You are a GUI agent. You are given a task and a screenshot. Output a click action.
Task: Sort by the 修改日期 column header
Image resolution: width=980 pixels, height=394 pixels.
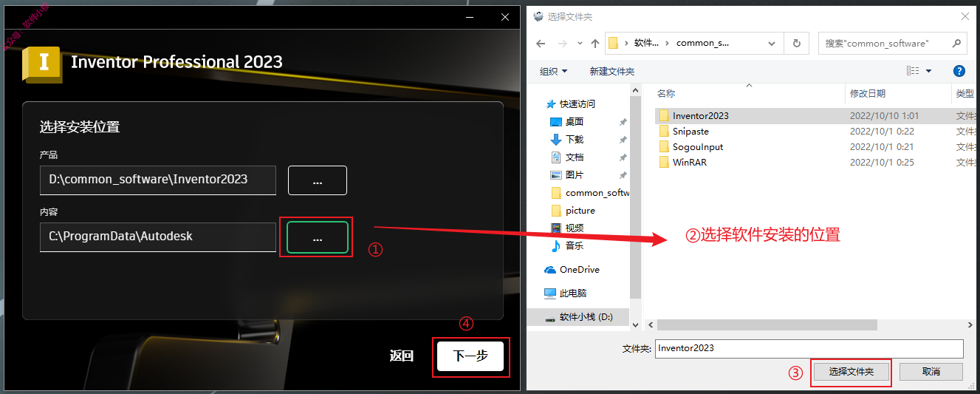(x=868, y=93)
